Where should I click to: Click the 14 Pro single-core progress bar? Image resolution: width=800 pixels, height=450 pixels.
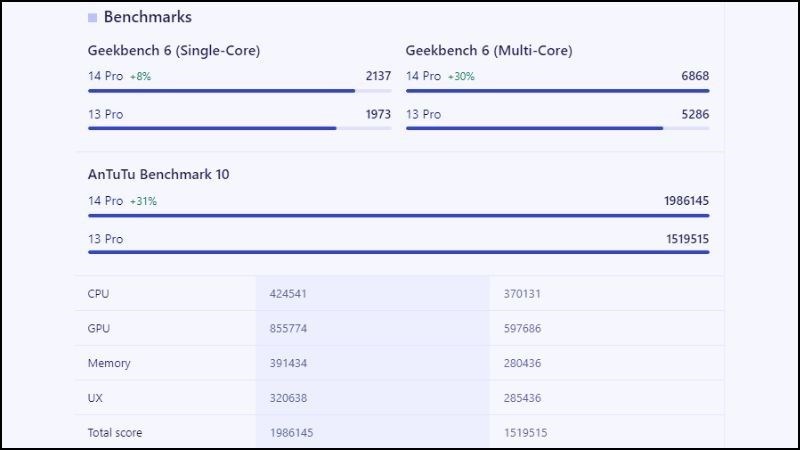pos(222,90)
